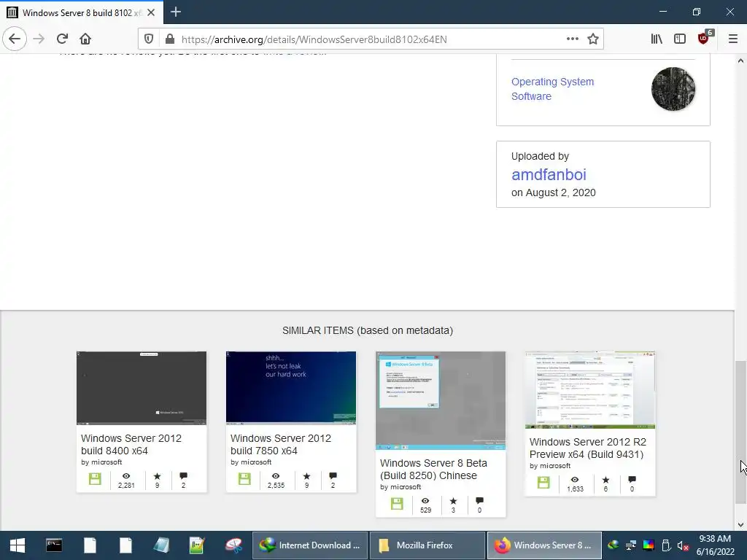Viewport: 747px width, 560px height.
Task: Toggle the sidebar view button
Action: click(x=680, y=39)
